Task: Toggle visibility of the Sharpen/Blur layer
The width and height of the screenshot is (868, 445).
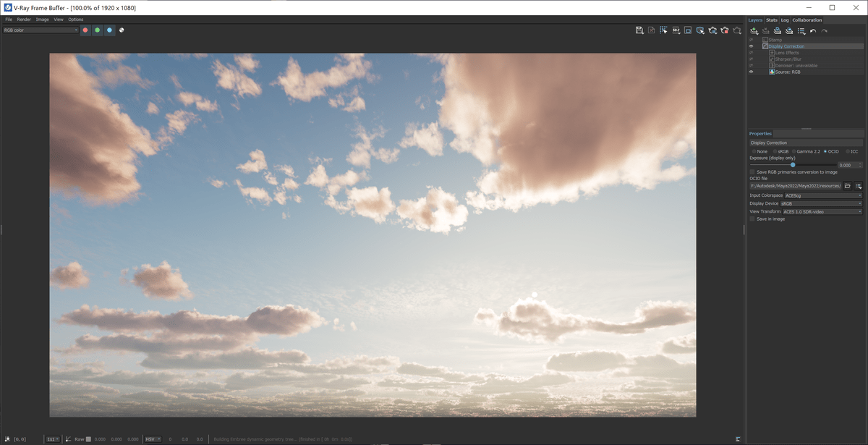Action: pyautogui.click(x=751, y=59)
